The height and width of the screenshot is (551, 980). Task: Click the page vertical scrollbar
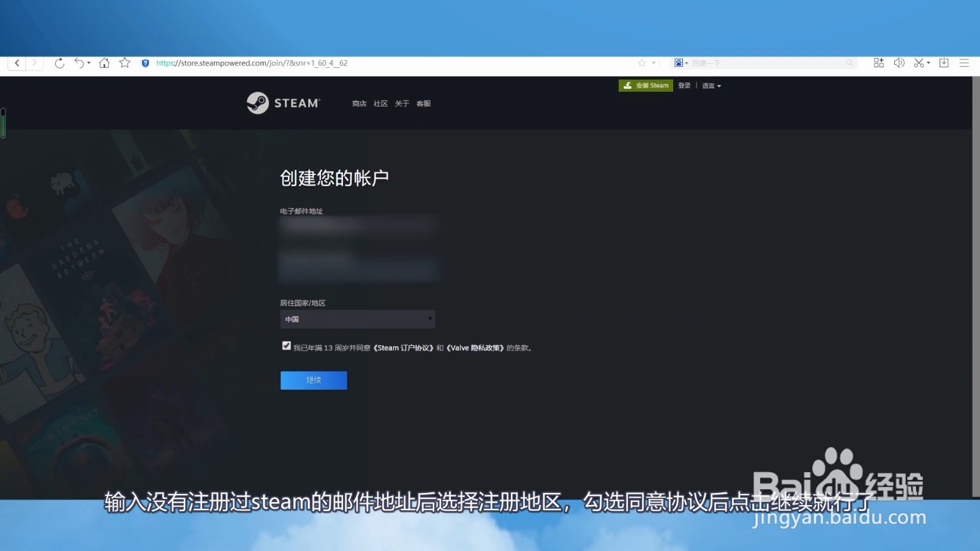tap(976, 287)
